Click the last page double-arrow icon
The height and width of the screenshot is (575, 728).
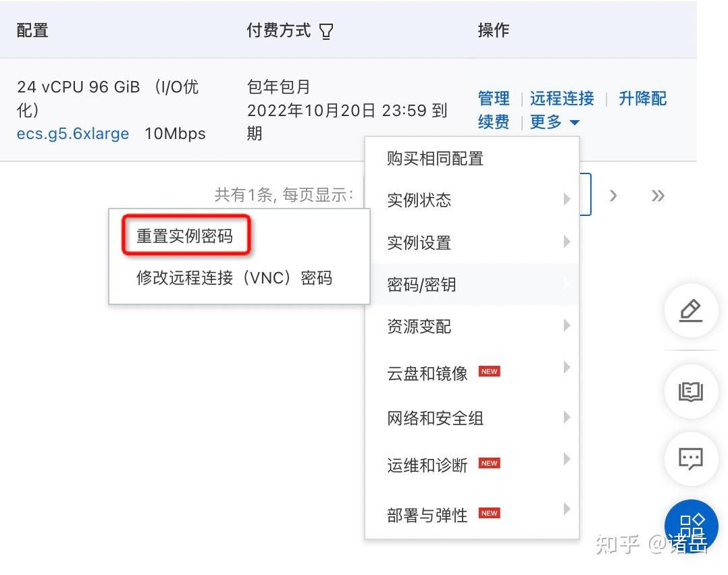(657, 196)
